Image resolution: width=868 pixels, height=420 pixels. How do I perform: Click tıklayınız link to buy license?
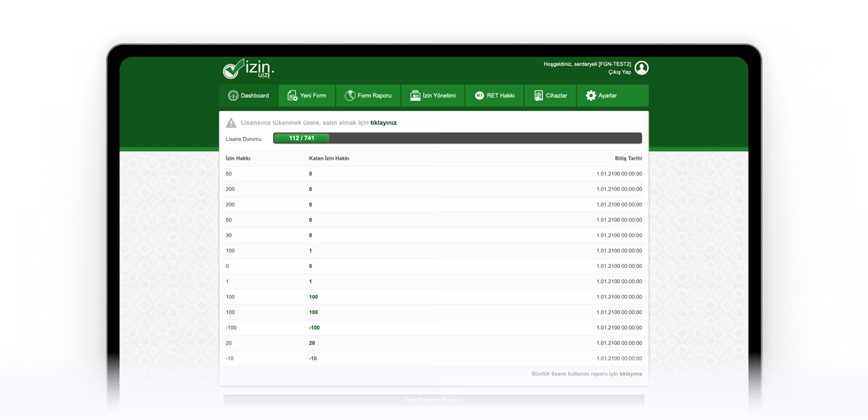pos(383,123)
